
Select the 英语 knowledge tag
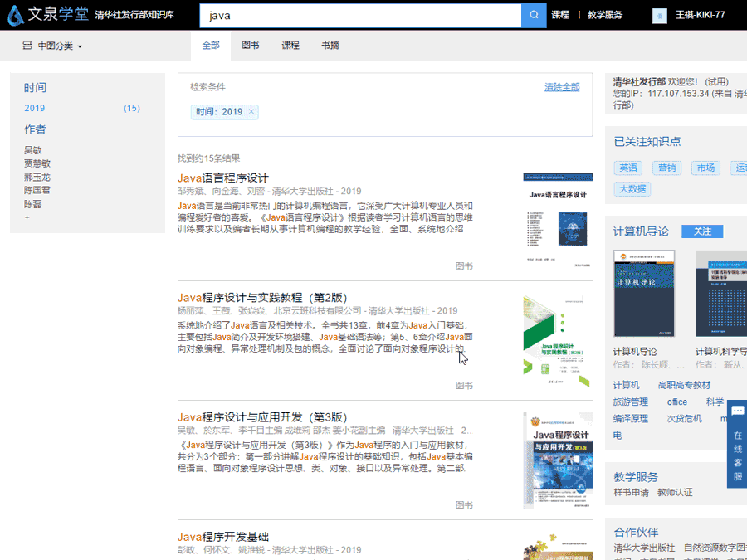(x=628, y=168)
